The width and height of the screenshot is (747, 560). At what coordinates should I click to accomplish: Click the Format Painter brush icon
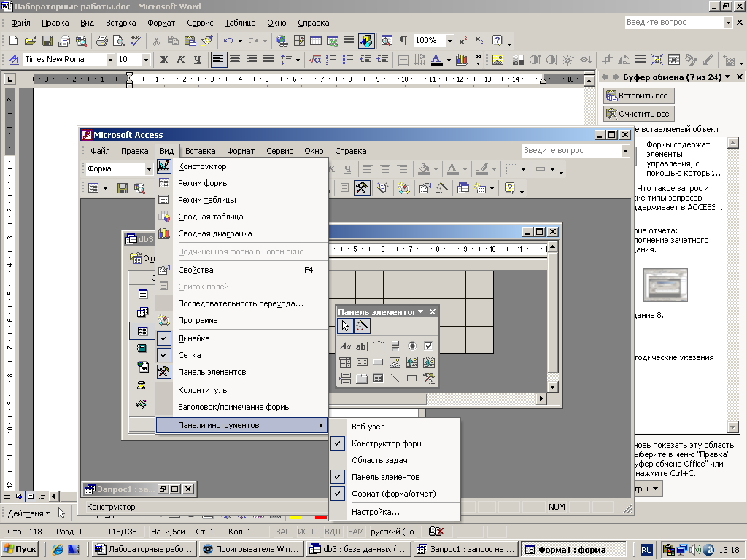(207, 41)
